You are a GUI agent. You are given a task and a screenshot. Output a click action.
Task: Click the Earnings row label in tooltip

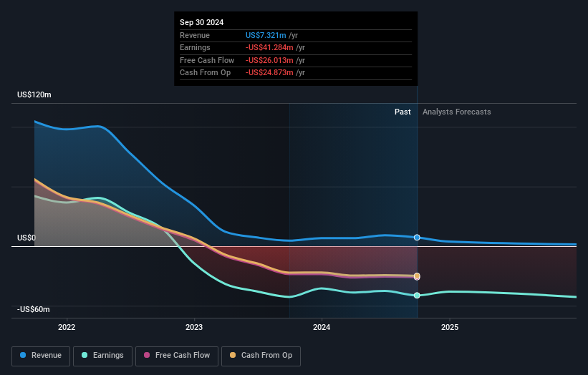195,47
